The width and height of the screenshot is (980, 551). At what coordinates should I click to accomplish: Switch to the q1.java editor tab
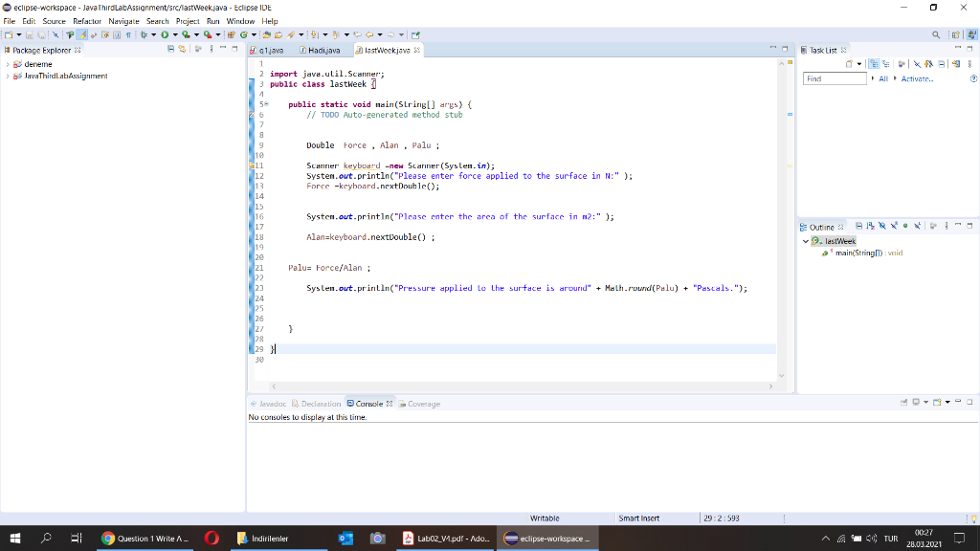[268, 50]
